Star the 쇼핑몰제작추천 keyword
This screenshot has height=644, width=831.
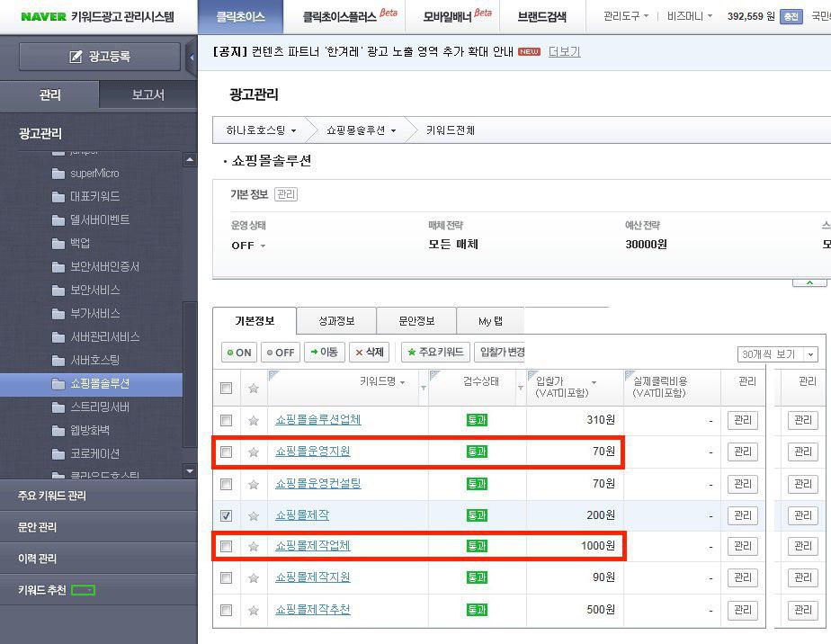click(x=254, y=611)
